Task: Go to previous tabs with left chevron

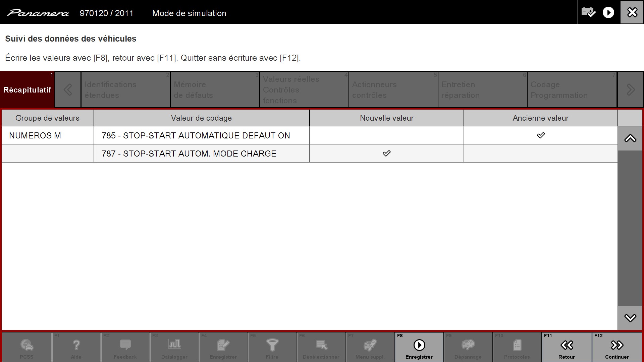Action: pyautogui.click(x=68, y=90)
